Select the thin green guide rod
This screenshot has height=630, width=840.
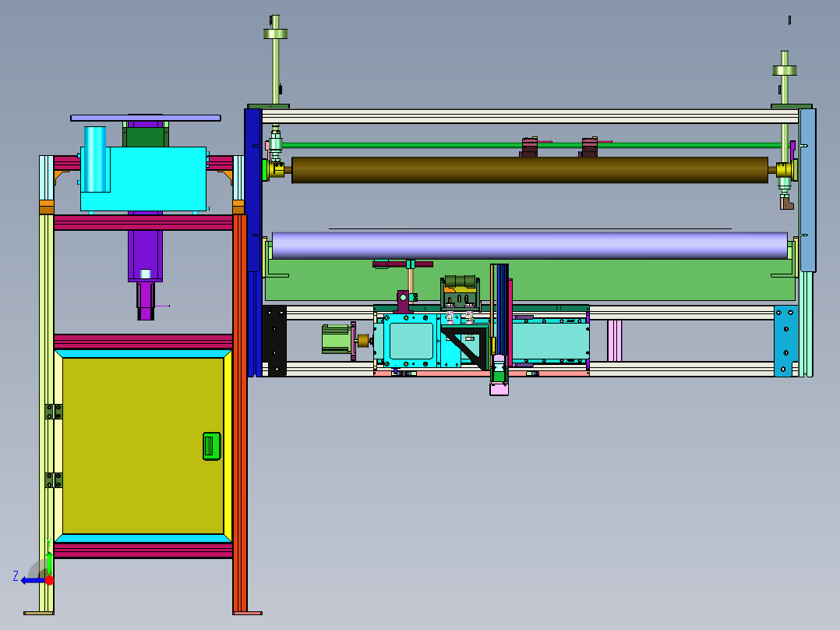pyautogui.click(x=530, y=145)
